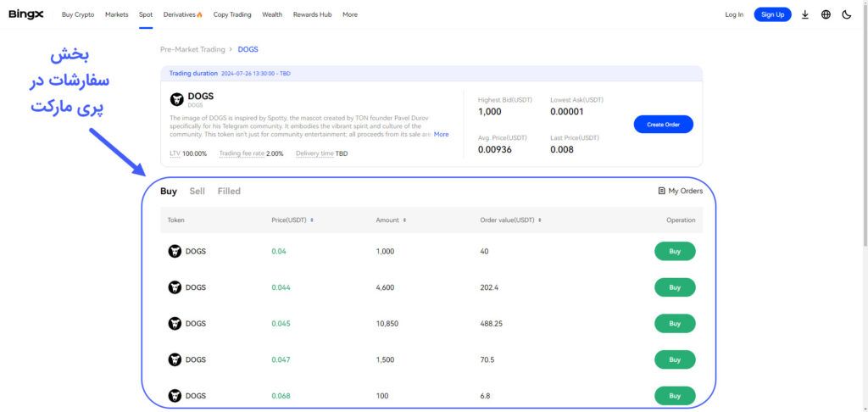Switch to the Filled tab
868x412 pixels.
point(229,192)
